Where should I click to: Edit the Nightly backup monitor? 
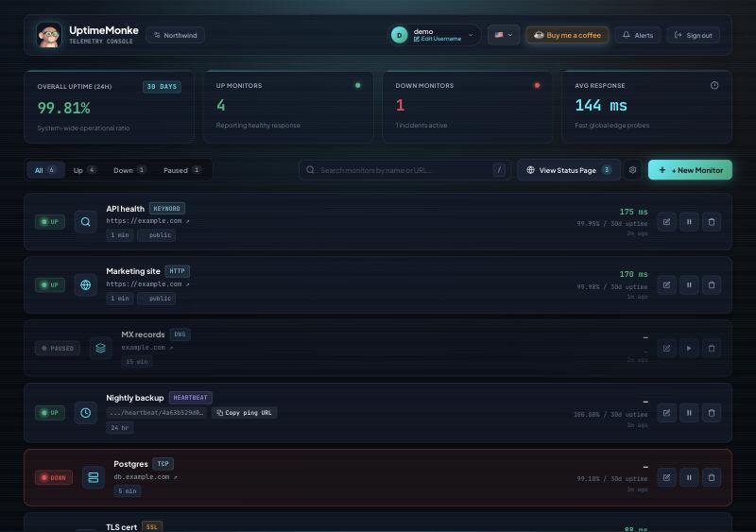pos(666,413)
